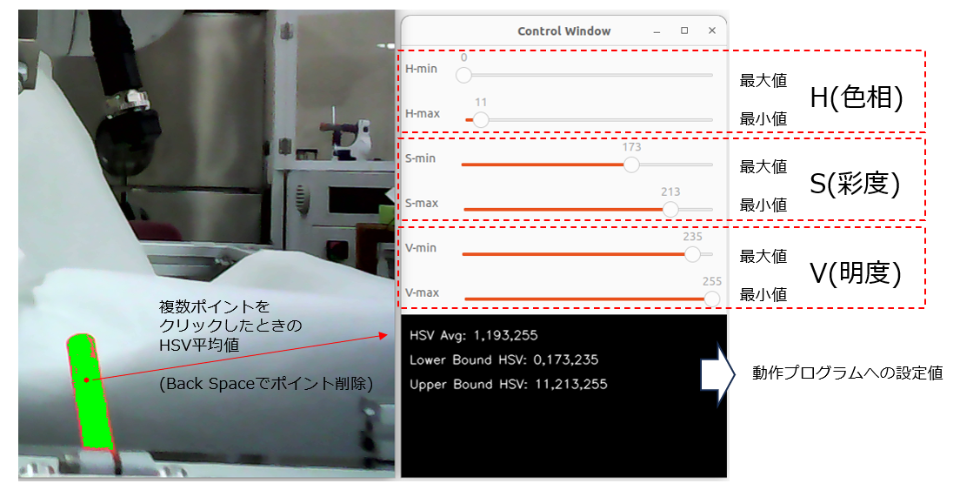The width and height of the screenshot is (980, 497).
Task: Click the Lower Bound HSV: 0,173,235 line
Action: tap(503, 360)
